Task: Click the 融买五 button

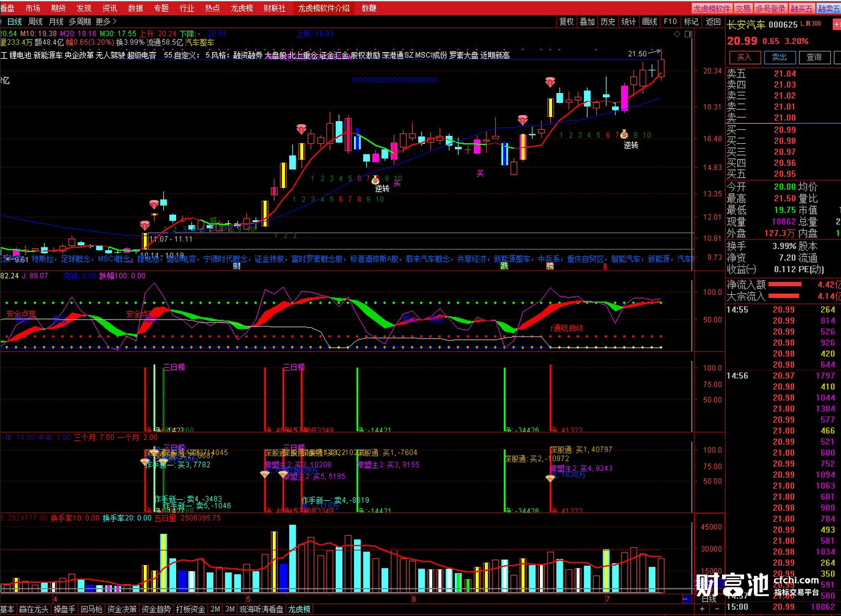Action: [x=801, y=9]
